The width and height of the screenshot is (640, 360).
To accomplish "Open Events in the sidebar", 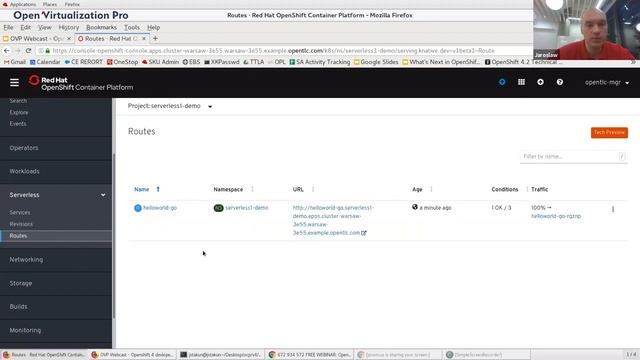I will [18, 124].
